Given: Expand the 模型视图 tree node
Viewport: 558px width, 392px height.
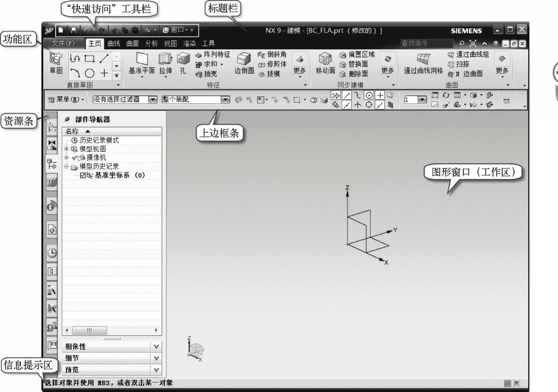Looking at the screenshot, I should [x=66, y=149].
